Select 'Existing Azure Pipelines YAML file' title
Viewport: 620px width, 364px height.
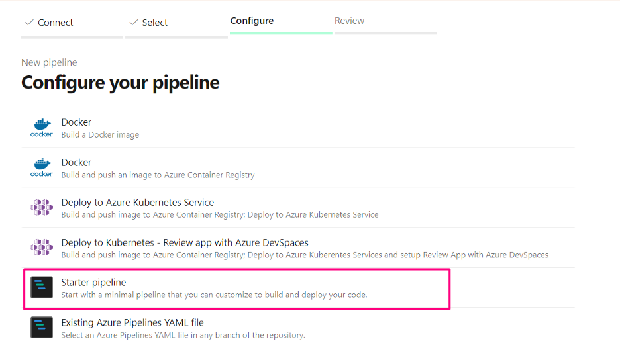coord(132,322)
